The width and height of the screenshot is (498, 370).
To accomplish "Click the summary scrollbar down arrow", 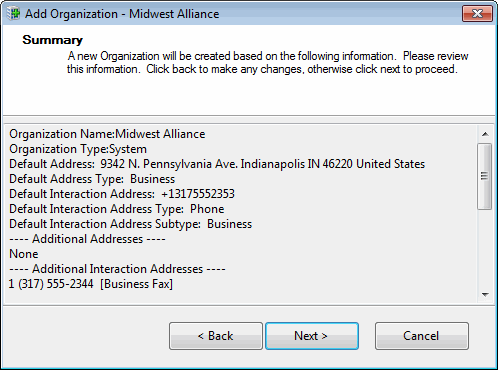I will (x=485, y=295).
